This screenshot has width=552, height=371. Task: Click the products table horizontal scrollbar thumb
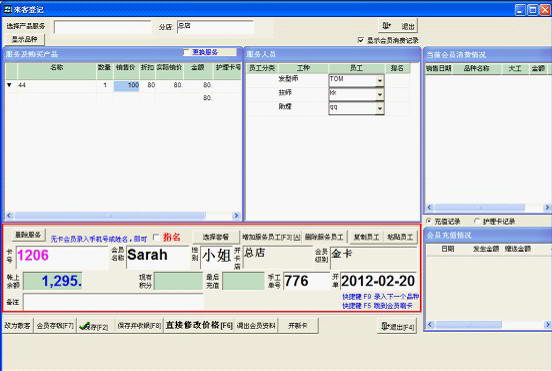click(109, 215)
